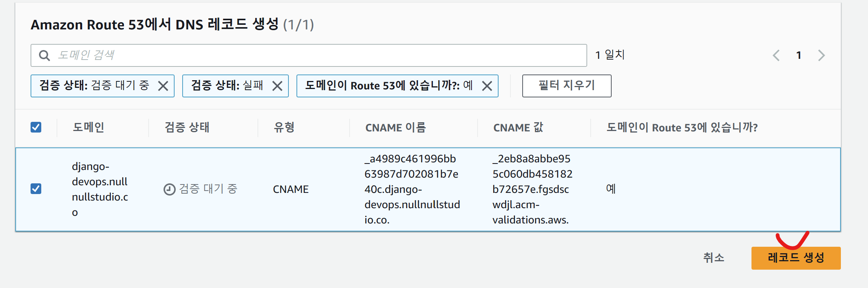Click the 검증 상태: 실패 filter label
868x288 pixels.
click(x=227, y=85)
